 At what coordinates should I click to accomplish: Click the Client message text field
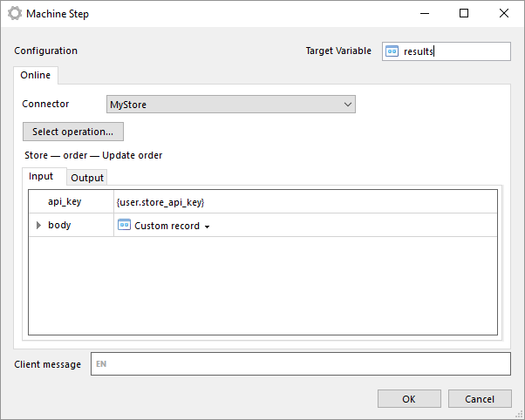[301, 363]
